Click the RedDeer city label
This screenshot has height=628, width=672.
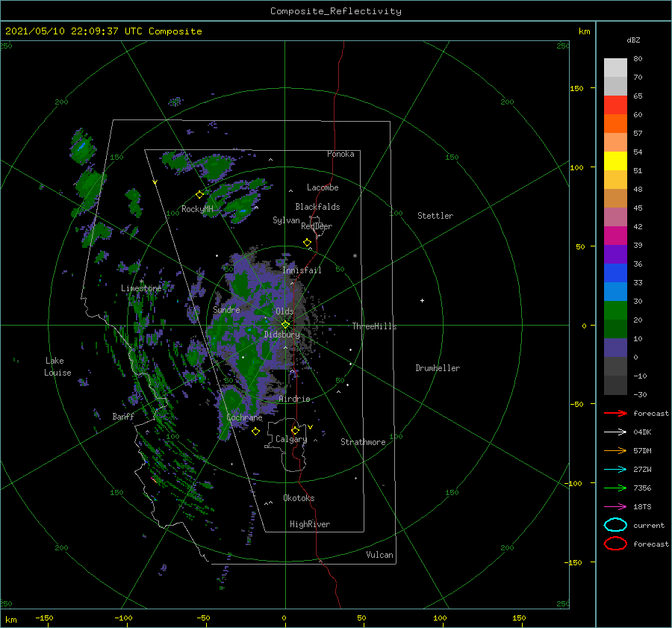click(x=317, y=226)
